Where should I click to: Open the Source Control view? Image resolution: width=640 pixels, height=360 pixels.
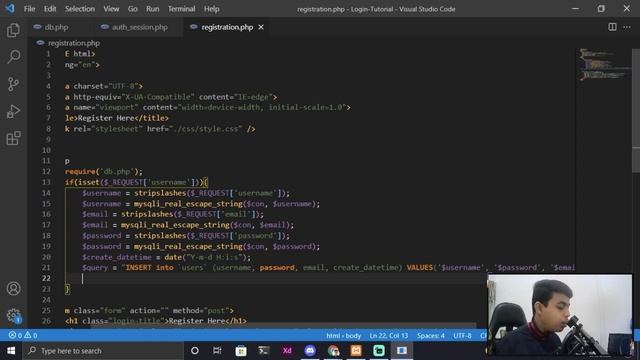[13, 84]
